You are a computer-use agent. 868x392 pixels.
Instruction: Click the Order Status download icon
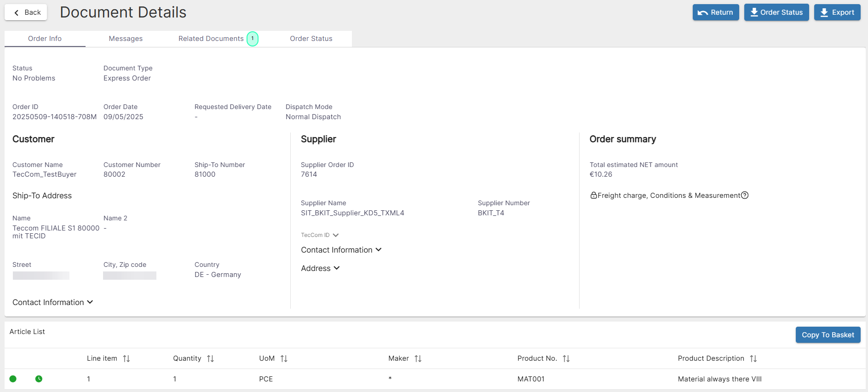click(x=754, y=12)
